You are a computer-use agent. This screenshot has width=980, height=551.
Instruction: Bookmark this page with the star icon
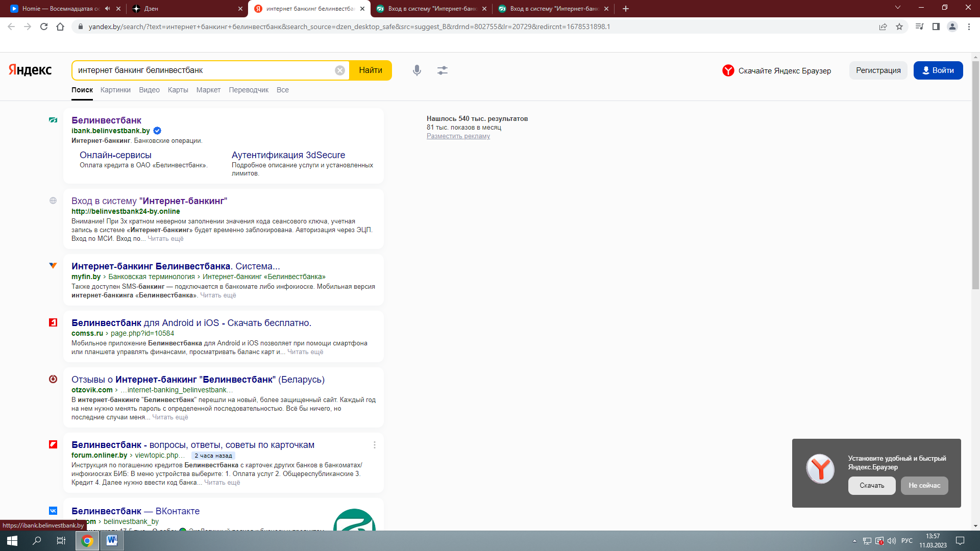pos(899,27)
